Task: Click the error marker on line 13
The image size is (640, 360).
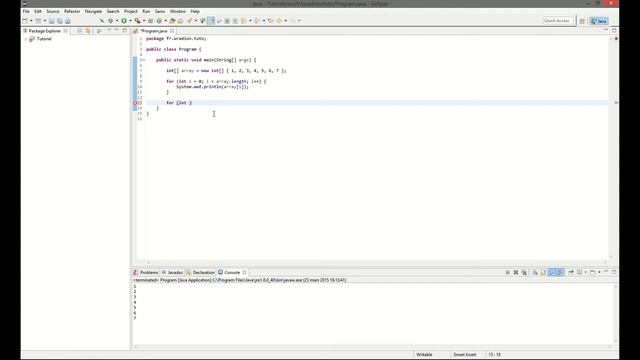Action: 135,103
